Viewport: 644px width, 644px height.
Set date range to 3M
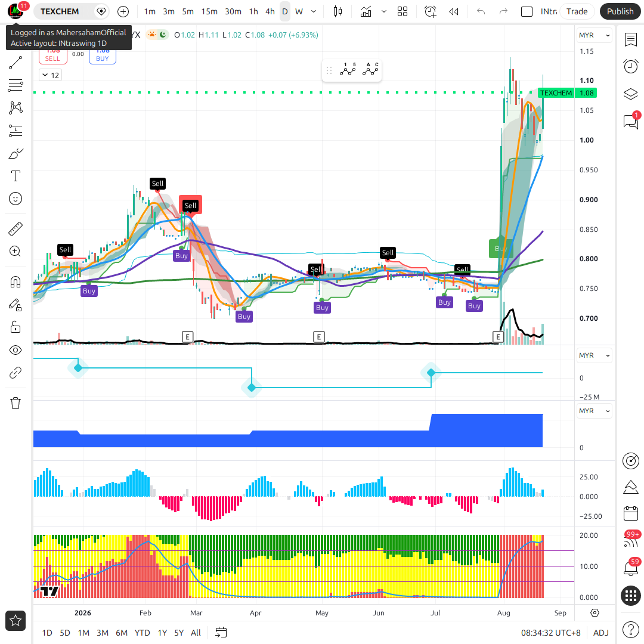click(103, 633)
